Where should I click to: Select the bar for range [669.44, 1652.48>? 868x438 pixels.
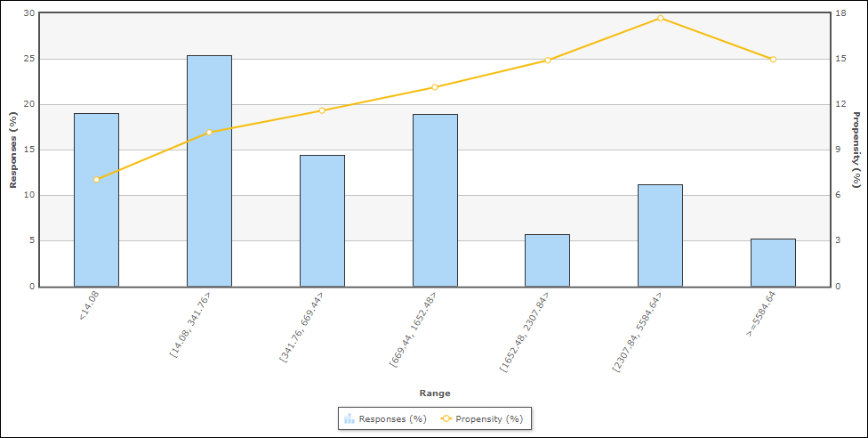(x=435, y=200)
